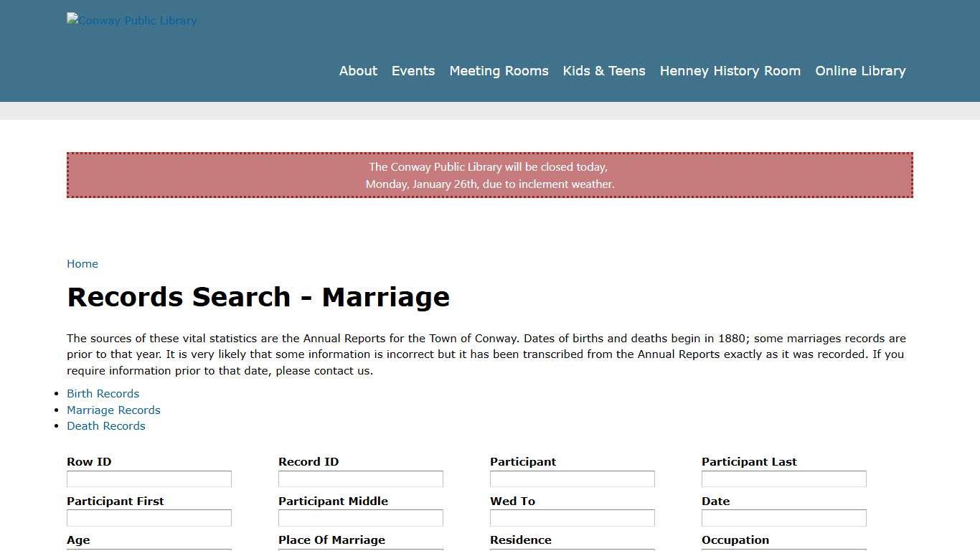Viewport: 980px width, 551px height.
Task: Click inside the Date field
Action: [783, 517]
